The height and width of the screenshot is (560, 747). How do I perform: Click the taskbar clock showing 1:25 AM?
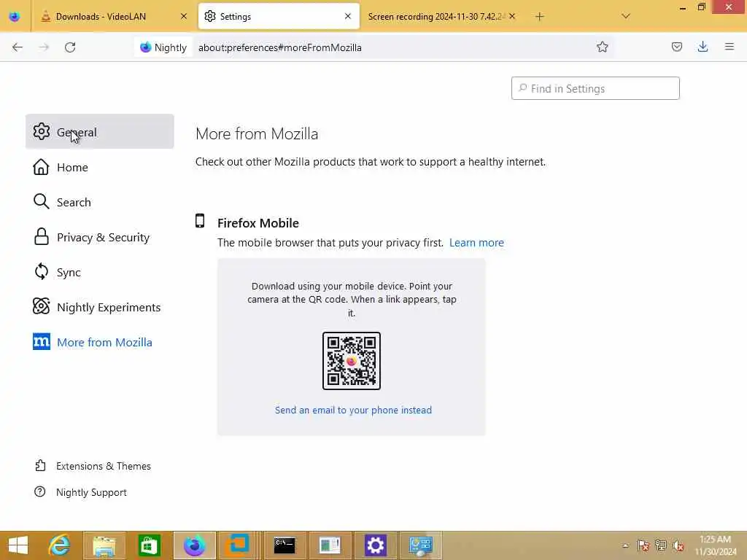coord(716,545)
